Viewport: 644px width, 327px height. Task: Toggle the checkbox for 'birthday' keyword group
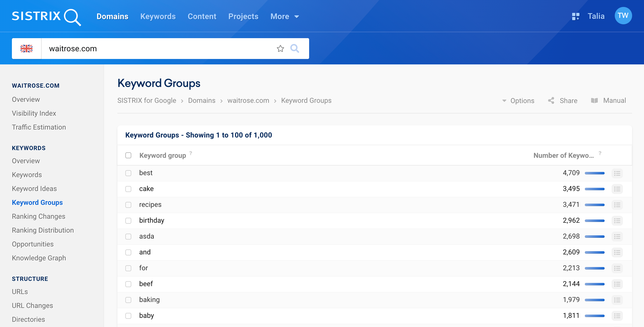click(129, 220)
